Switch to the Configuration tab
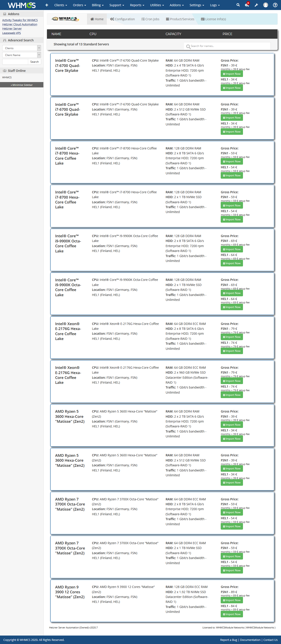Viewport: 281px width, 644px height. coord(122,19)
